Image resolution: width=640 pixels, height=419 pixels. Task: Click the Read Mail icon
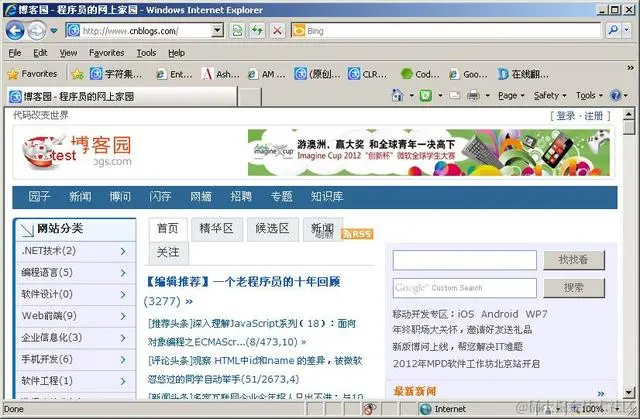click(x=455, y=95)
